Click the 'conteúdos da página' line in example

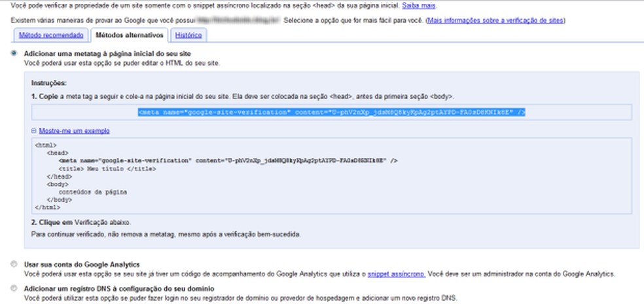pos(92,192)
